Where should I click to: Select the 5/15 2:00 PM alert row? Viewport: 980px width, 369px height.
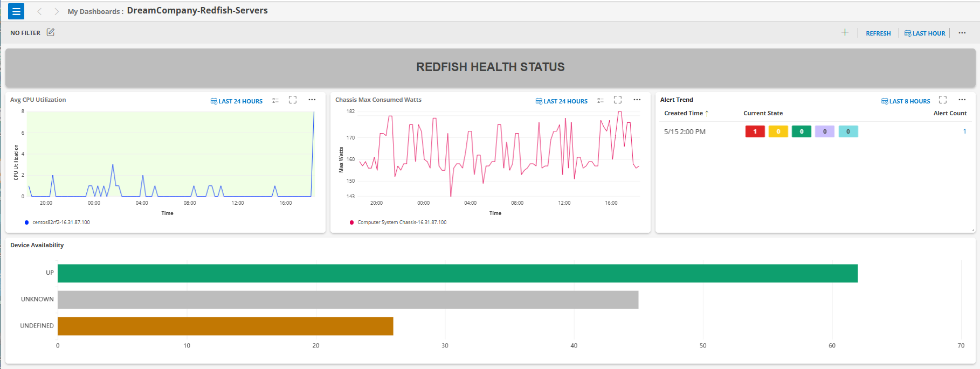tap(815, 131)
